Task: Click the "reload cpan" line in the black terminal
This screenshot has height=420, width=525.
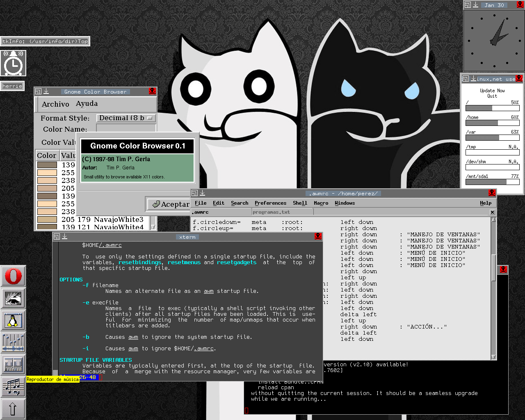Action: (x=276, y=387)
